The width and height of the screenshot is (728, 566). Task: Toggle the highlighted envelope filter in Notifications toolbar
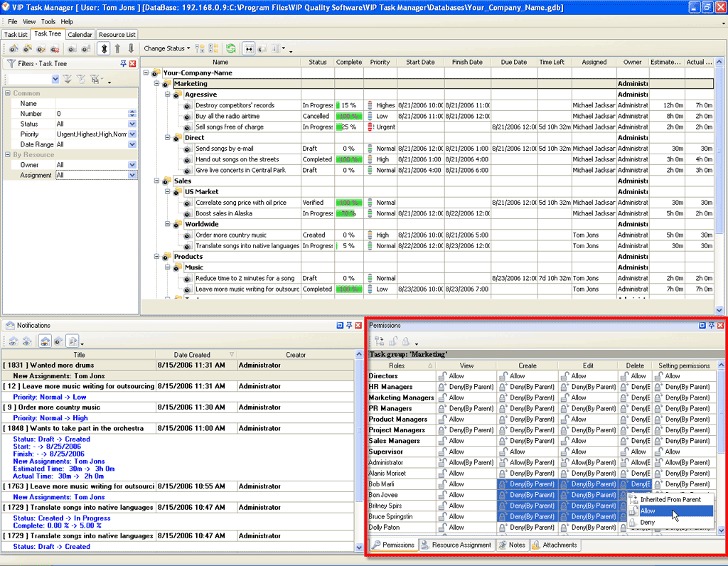44,341
